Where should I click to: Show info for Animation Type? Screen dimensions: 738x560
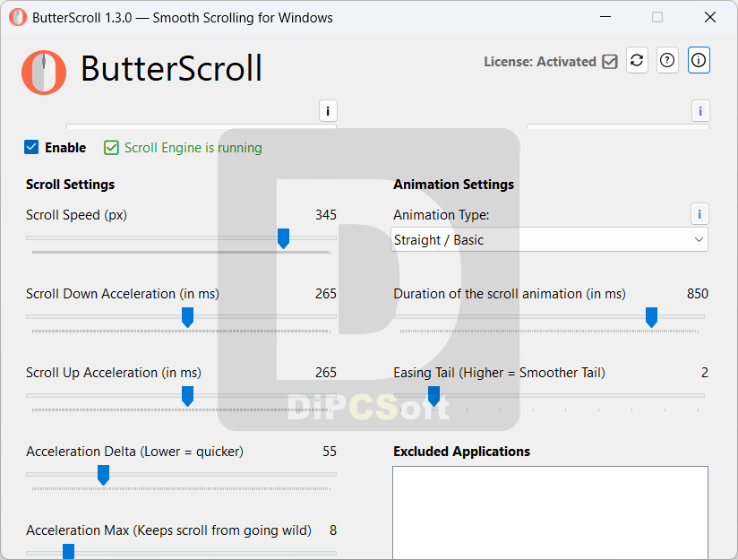click(699, 214)
